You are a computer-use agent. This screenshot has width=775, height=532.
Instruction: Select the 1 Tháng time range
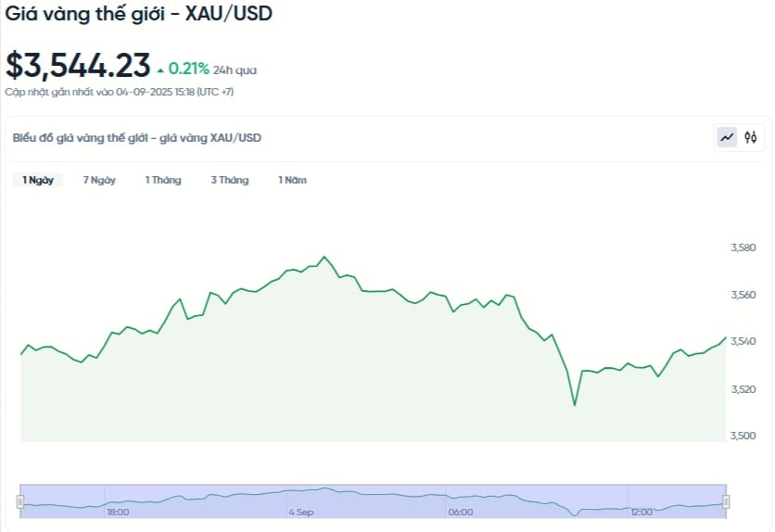163,181
